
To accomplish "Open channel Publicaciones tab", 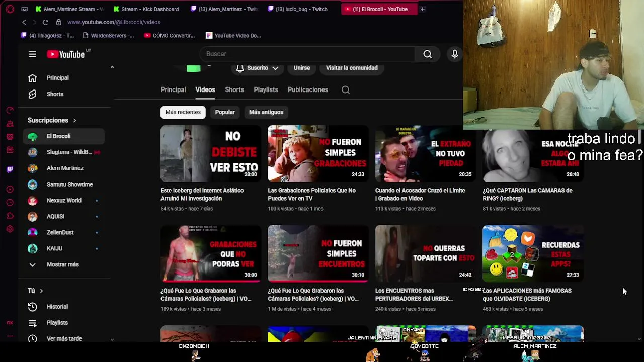I will [308, 90].
